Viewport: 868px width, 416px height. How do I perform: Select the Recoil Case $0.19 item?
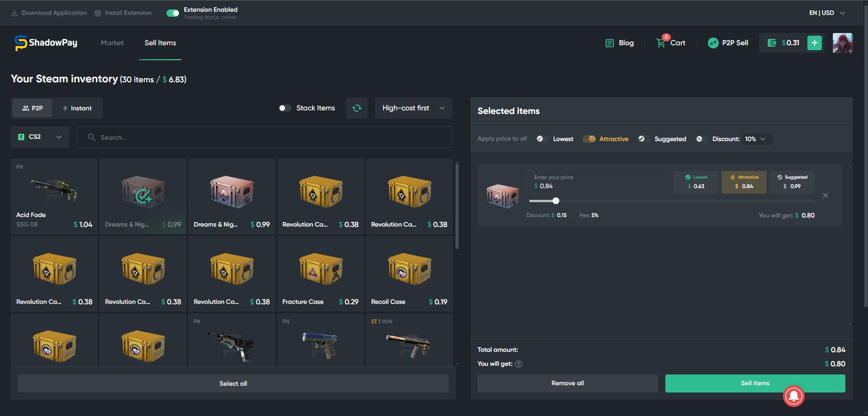409,274
